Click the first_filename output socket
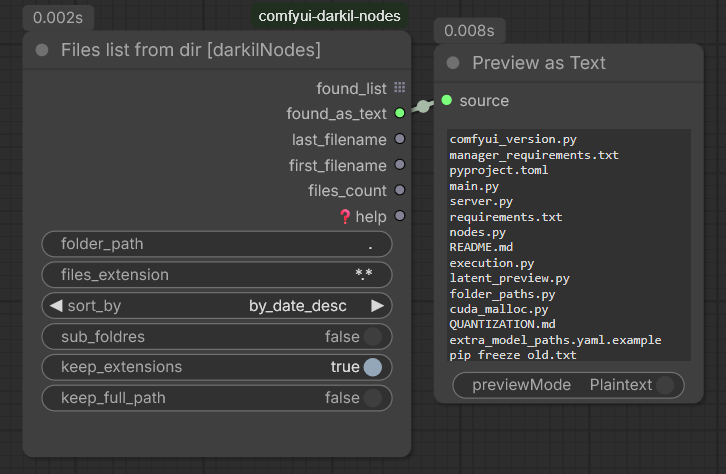The image size is (726, 474). pos(400,165)
